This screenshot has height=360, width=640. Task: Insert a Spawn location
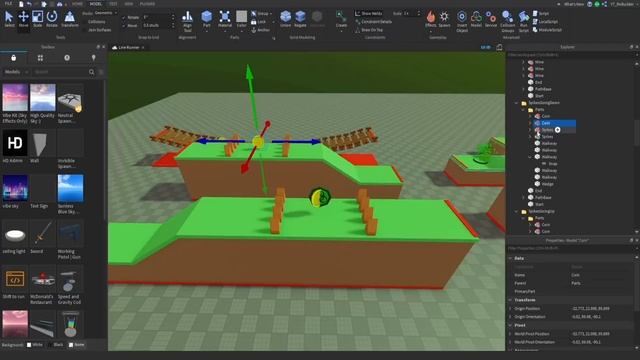point(444,19)
